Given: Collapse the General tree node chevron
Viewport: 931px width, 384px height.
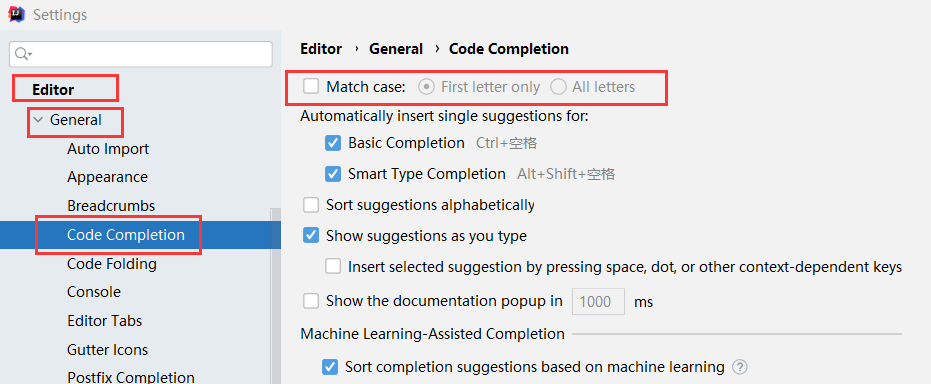Looking at the screenshot, I should [x=39, y=120].
